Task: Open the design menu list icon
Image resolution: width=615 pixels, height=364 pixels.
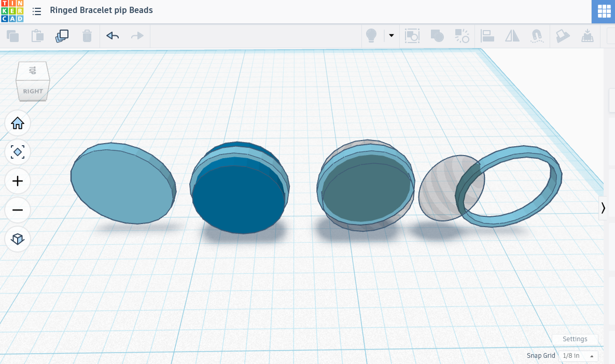Action: point(36,10)
